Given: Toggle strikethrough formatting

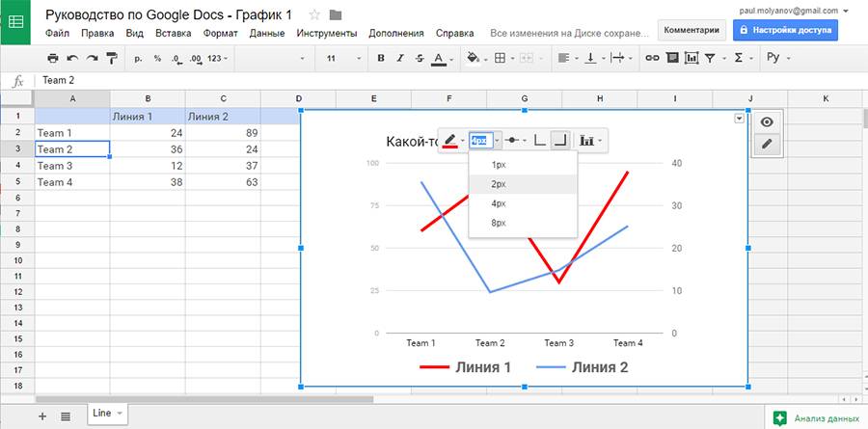Looking at the screenshot, I should click(x=420, y=58).
